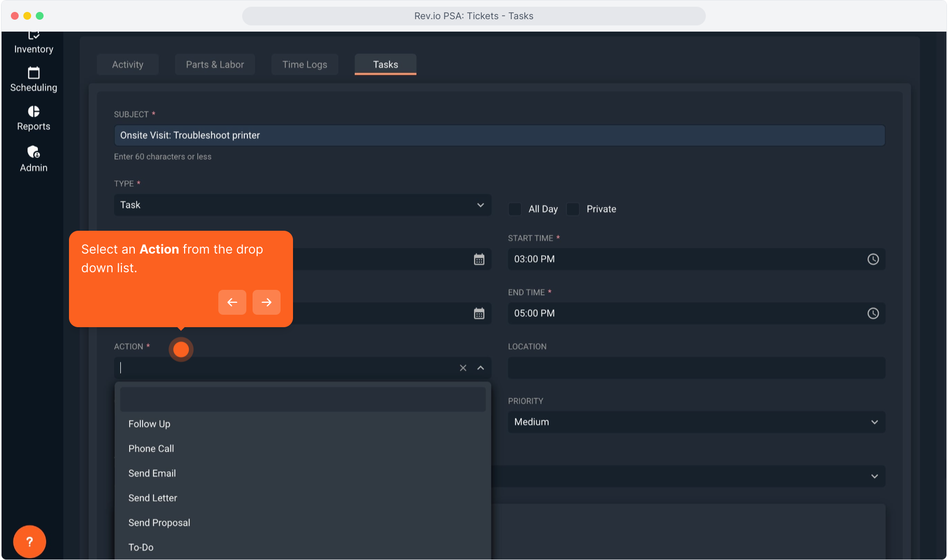Go back to previous tooltip step

(x=232, y=302)
